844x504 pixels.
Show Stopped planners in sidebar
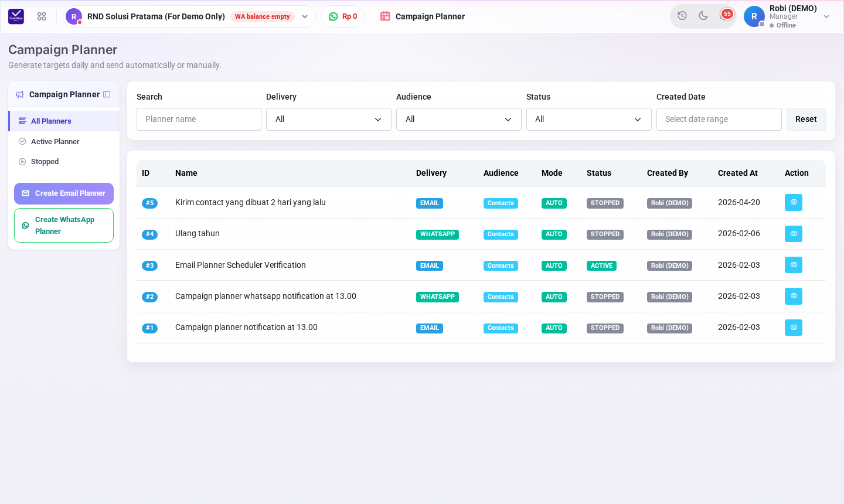tap(64, 162)
